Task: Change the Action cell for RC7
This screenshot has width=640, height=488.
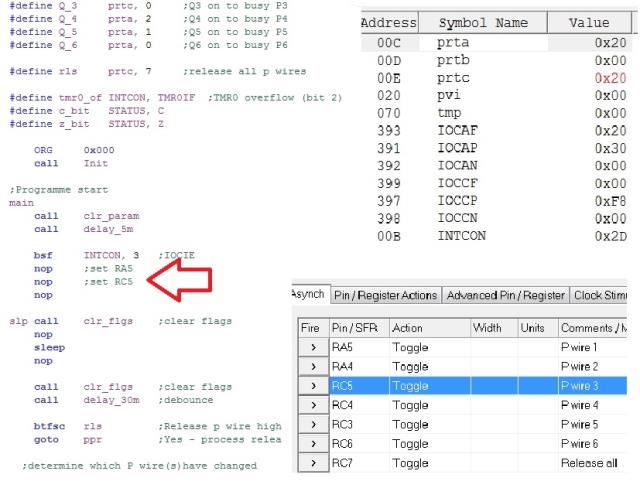Action: point(429,463)
